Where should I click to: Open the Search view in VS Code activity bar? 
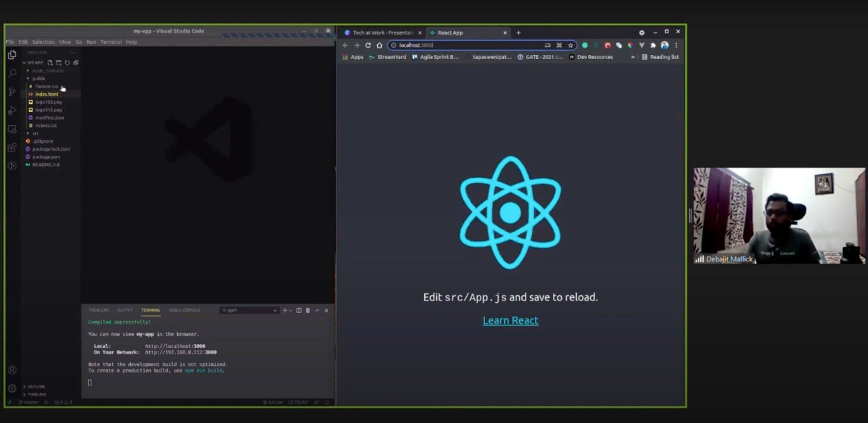point(12,73)
